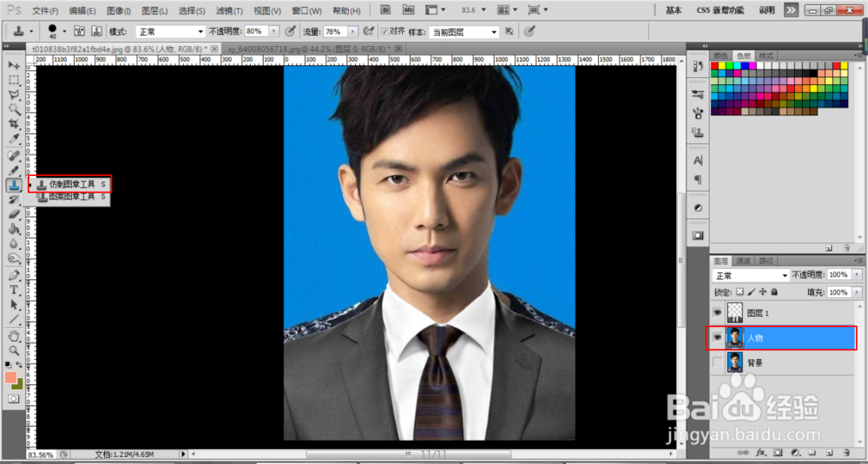The image size is (868, 464).
Task: Hide Layer 1 (图层 1) visibility eye
Action: (x=718, y=312)
